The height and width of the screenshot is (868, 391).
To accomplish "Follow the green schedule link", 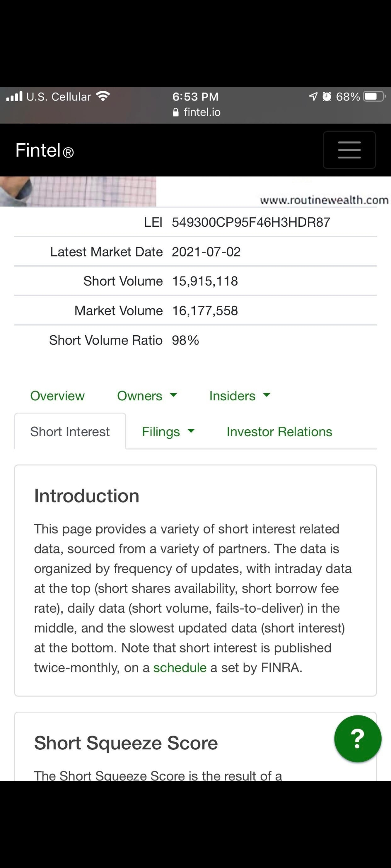I will [180, 668].
